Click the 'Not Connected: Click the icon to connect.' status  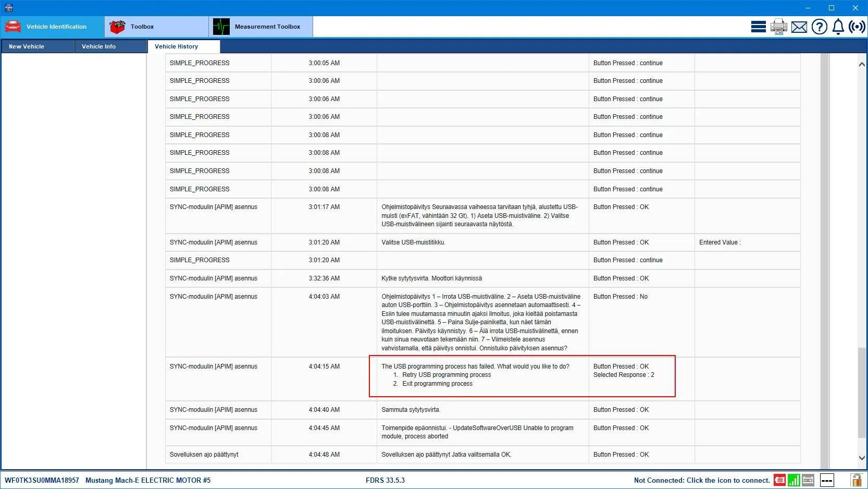(702, 480)
